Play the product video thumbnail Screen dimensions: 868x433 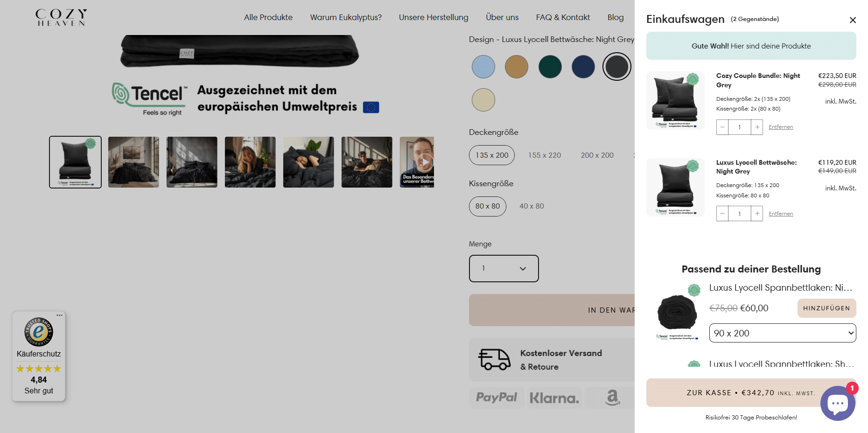click(424, 162)
